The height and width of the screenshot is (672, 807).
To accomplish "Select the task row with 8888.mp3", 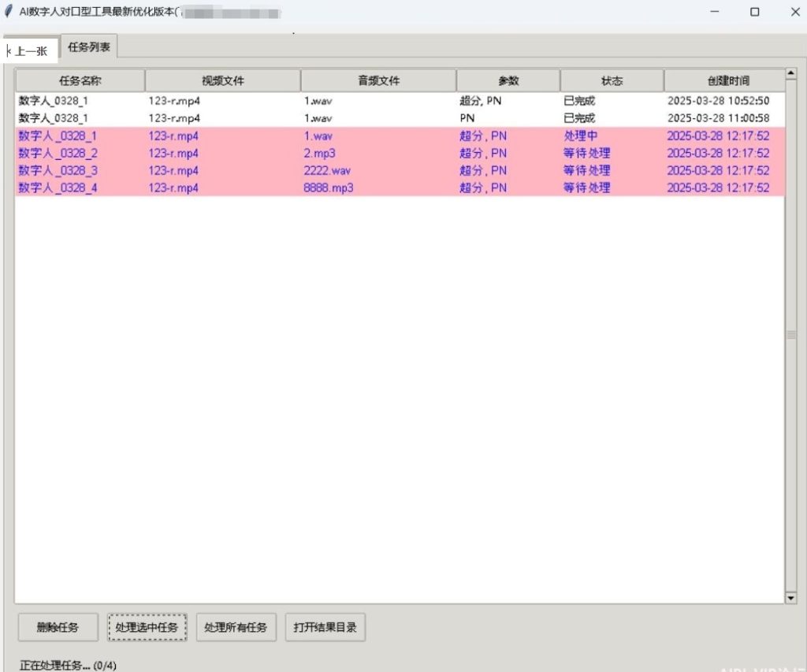I will [x=329, y=187].
